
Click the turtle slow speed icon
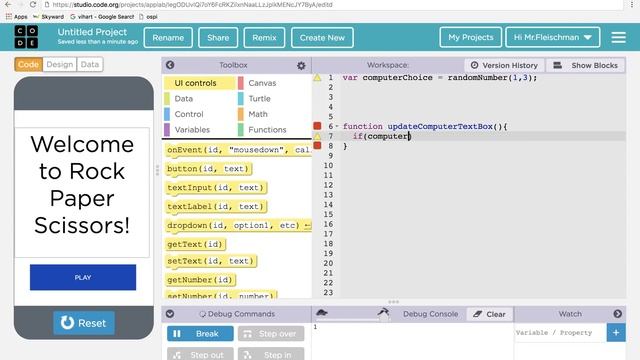click(322, 313)
